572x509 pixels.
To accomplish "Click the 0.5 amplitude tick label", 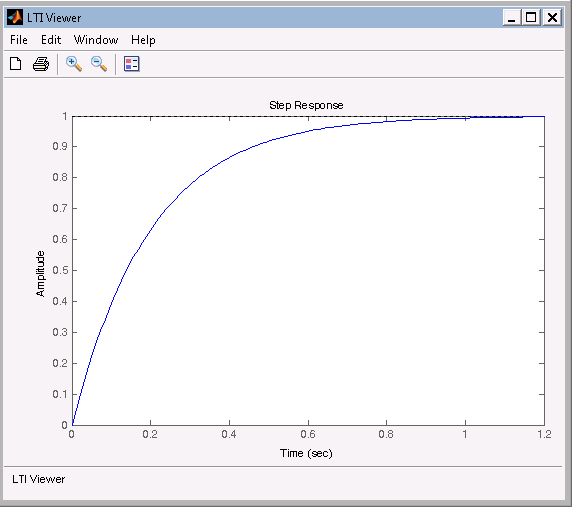I will (x=60, y=270).
